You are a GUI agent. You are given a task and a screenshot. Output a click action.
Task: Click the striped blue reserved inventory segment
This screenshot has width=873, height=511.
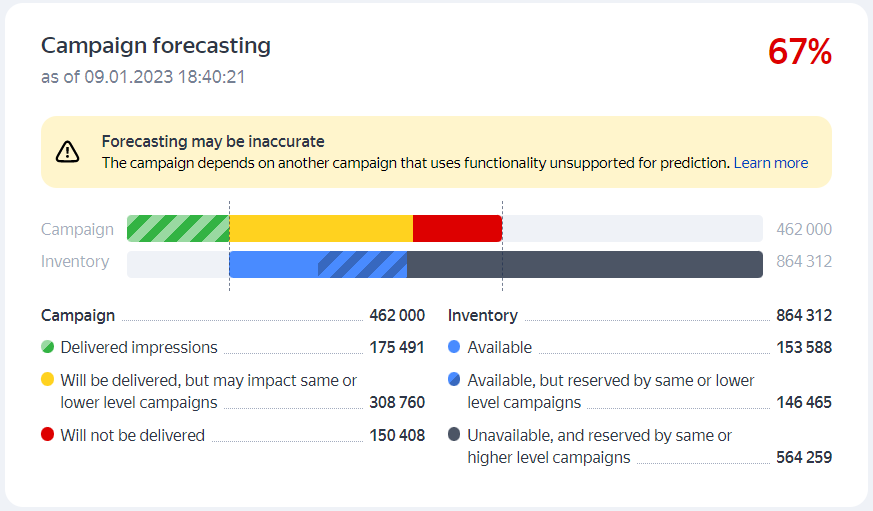click(362, 264)
